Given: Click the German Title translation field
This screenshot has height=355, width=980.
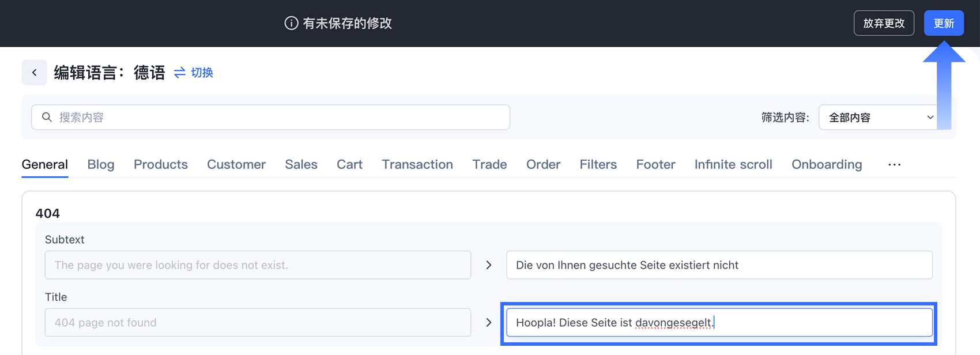Looking at the screenshot, I should point(719,323).
